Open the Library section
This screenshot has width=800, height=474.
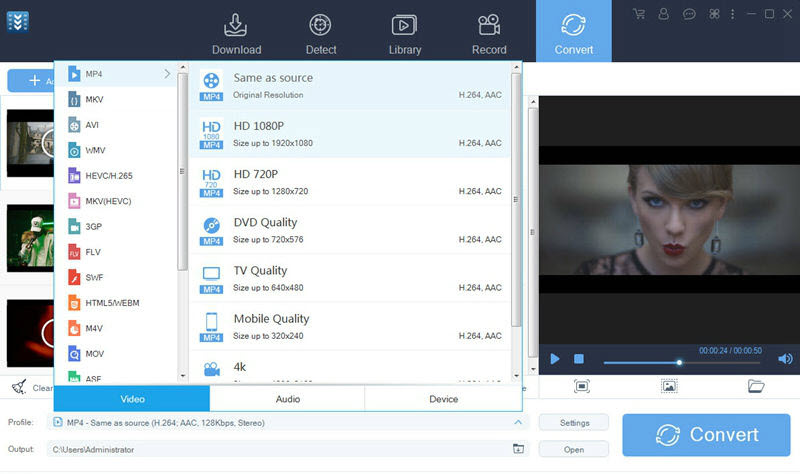coord(405,34)
